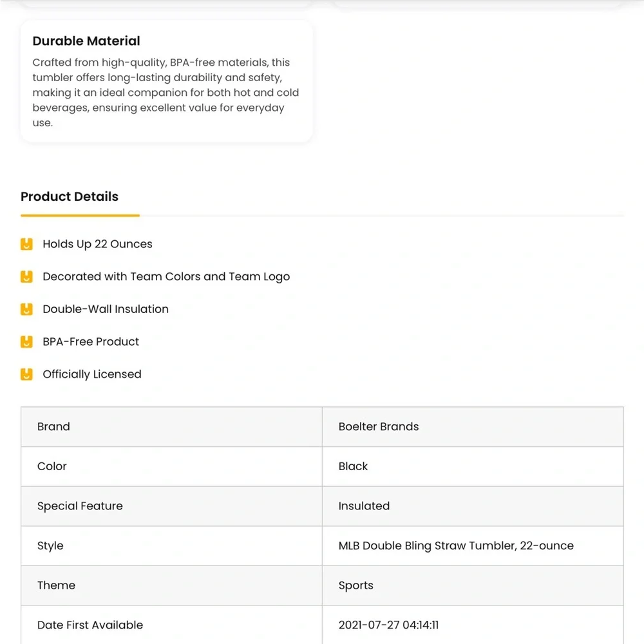Screen dimensions: 644x644
Task: Click Decorated with Team Colors and Team Logo
Action: pos(166,277)
